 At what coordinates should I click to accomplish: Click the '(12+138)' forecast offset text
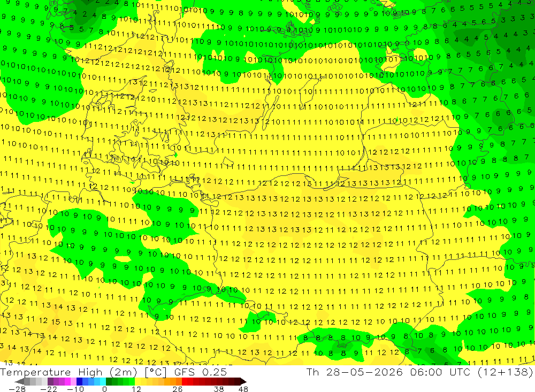pos(506,372)
